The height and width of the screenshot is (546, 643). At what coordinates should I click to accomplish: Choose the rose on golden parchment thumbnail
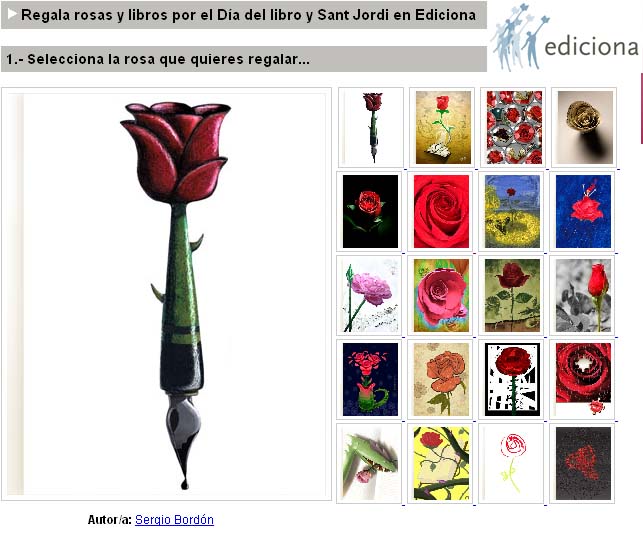443,127
